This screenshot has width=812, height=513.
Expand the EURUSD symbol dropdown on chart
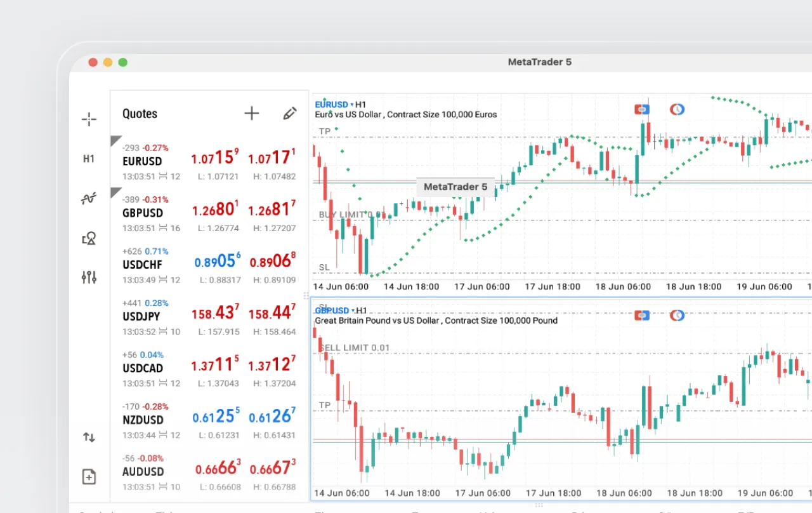[352, 105]
